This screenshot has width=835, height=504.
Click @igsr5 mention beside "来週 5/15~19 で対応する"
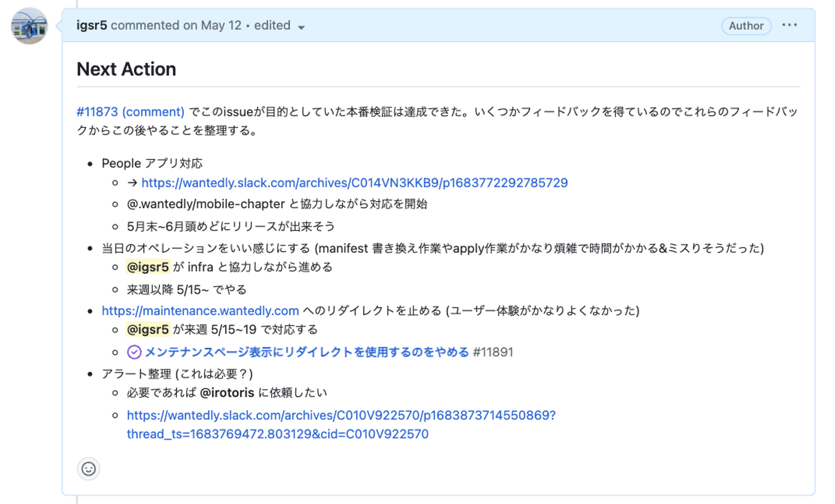coord(148,329)
